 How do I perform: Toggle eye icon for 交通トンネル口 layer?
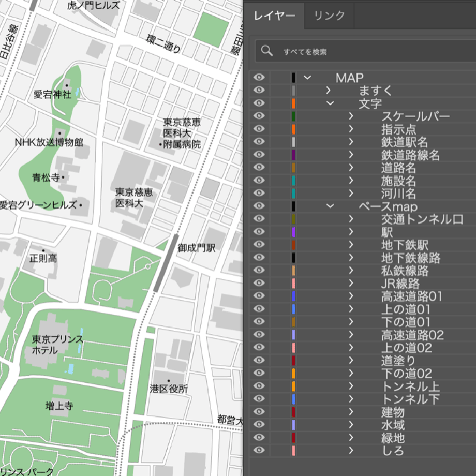(x=259, y=219)
